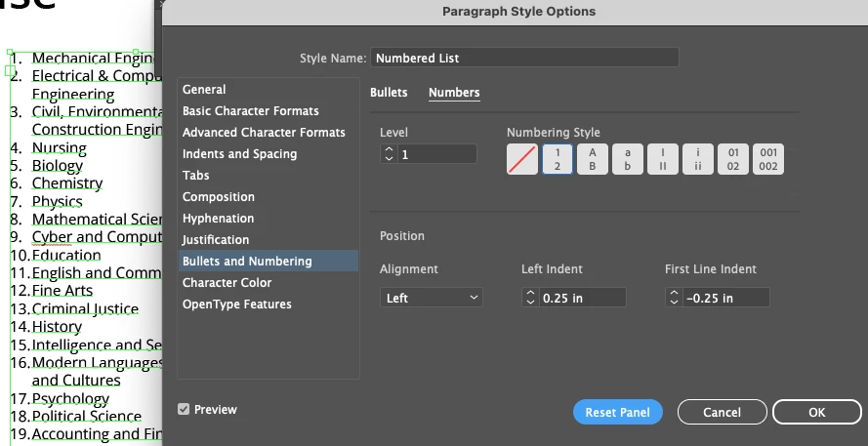The image size is (868, 446).
Task: Open the Indents and Spacing section
Action: click(239, 154)
